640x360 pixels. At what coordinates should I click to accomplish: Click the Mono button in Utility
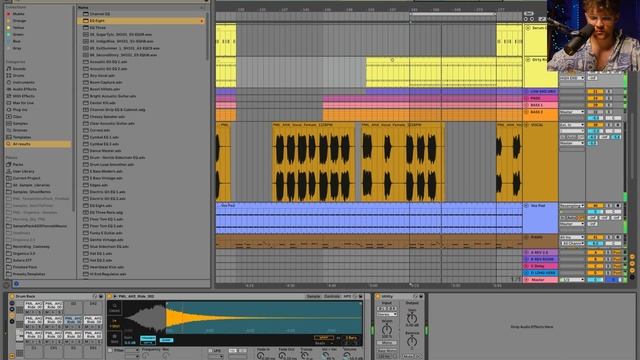click(387, 343)
